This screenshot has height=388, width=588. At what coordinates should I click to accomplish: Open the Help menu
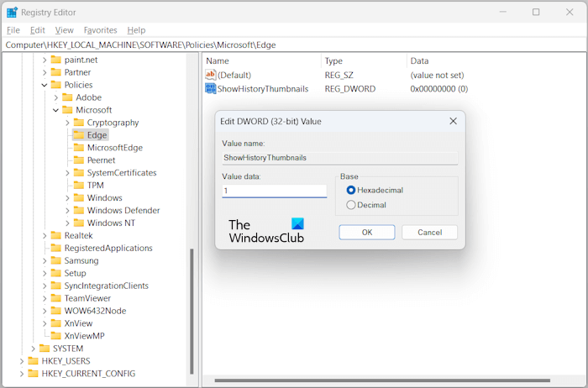pos(136,30)
